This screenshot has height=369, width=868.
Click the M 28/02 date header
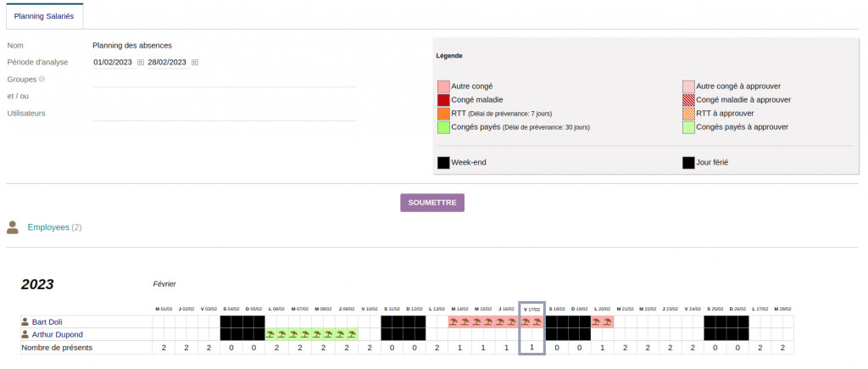[x=782, y=309]
